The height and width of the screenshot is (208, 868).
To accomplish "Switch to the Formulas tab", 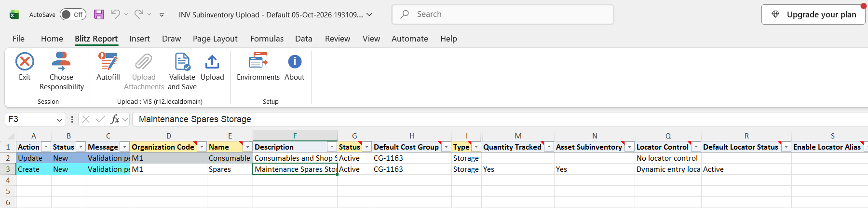I will [x=267, y=39].
